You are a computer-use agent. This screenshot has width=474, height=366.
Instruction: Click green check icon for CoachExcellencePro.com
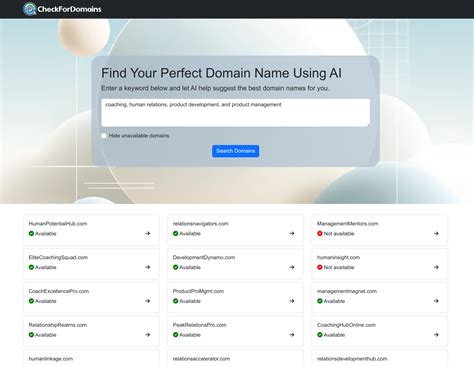point(31,301)
